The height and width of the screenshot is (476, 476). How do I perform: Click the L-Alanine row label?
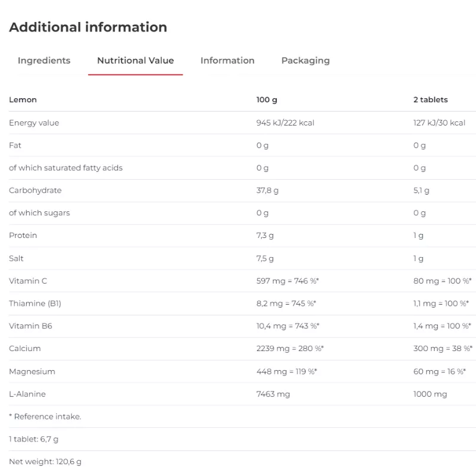27,394
